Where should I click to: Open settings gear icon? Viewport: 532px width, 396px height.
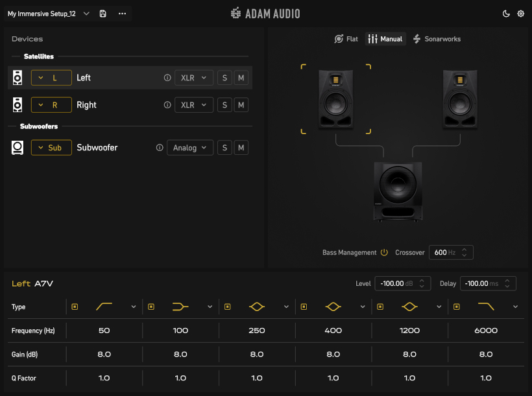coord(520,14)
